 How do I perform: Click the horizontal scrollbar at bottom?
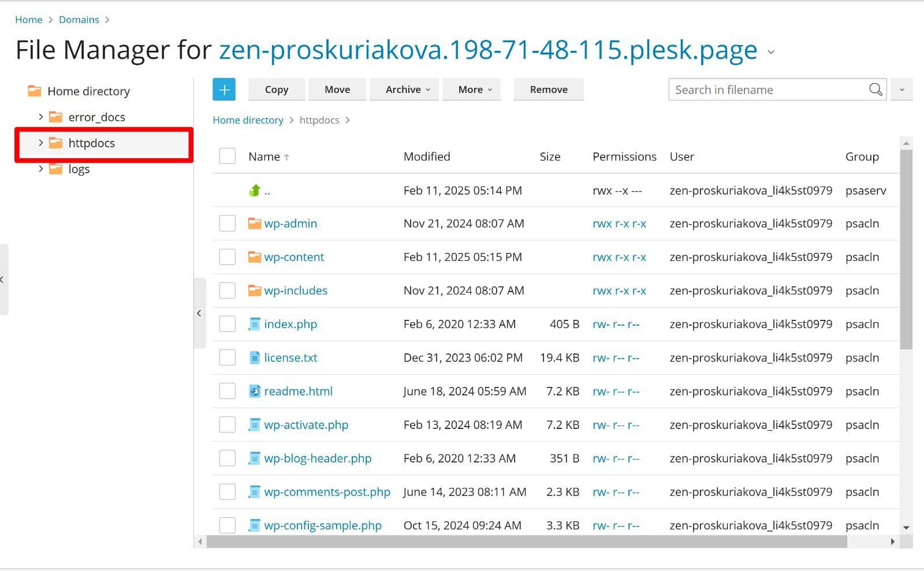tap(526, 542)
